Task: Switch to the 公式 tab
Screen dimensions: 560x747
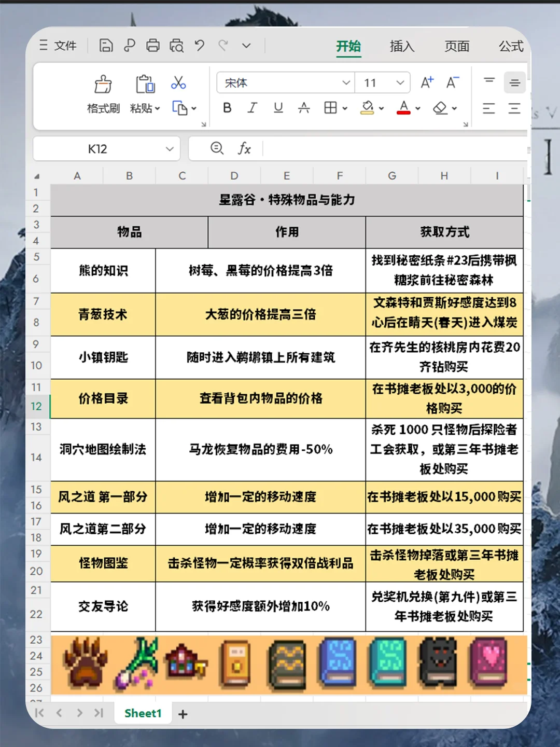Action: coord(511,46)
